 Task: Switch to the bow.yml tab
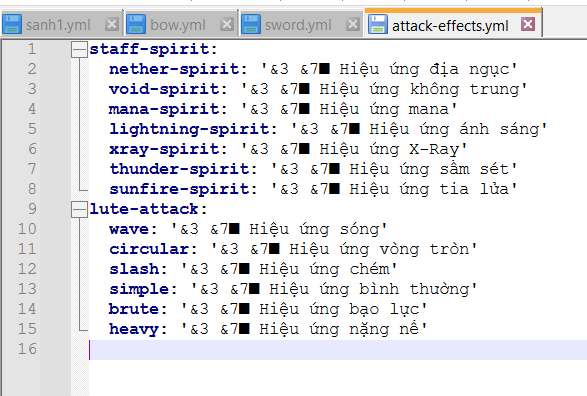point(181,24)
